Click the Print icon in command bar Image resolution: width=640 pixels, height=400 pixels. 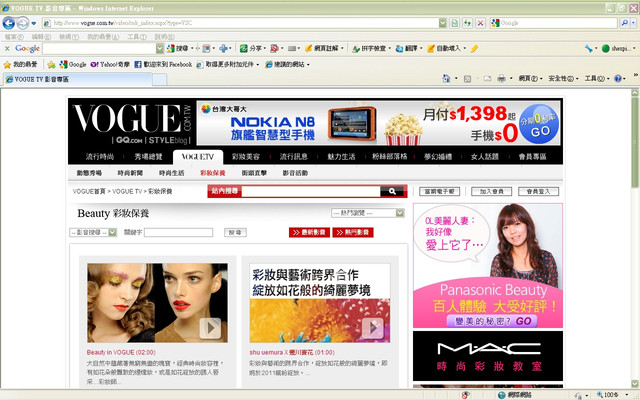502,78
